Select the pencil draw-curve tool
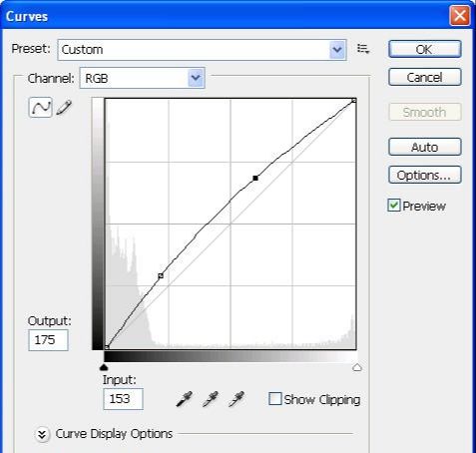Viewport: 476px width, 453px height. point(64,108)
